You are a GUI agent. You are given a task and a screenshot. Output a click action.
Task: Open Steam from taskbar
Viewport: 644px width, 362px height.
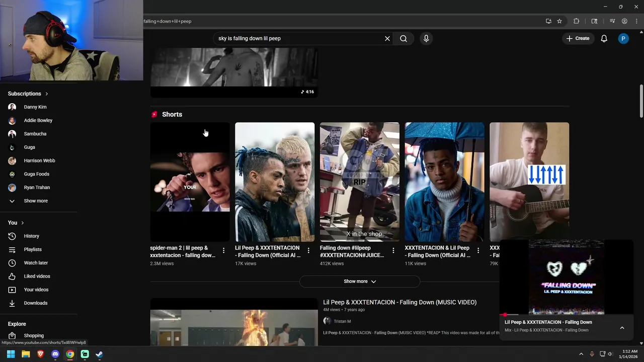pos(100,354)
